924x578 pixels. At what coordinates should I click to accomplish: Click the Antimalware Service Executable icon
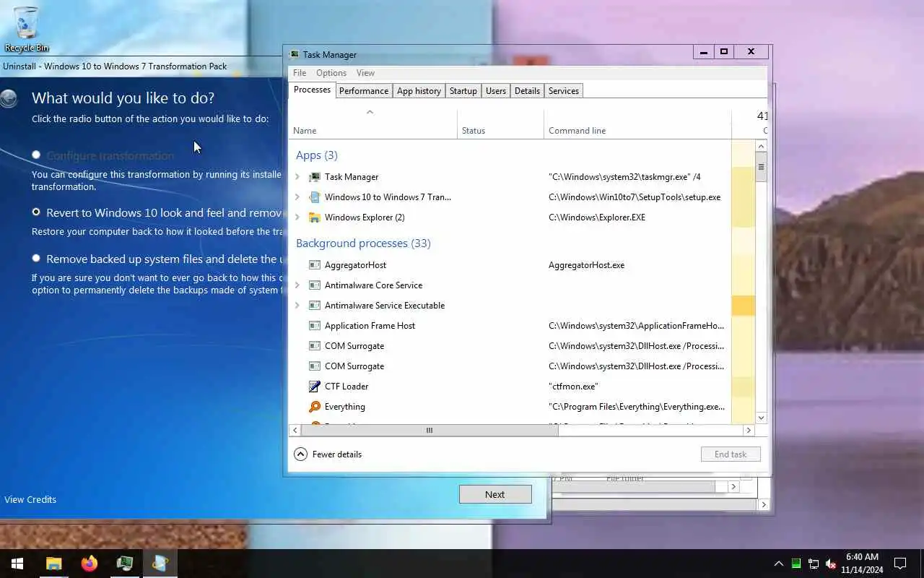coord(314,306)
